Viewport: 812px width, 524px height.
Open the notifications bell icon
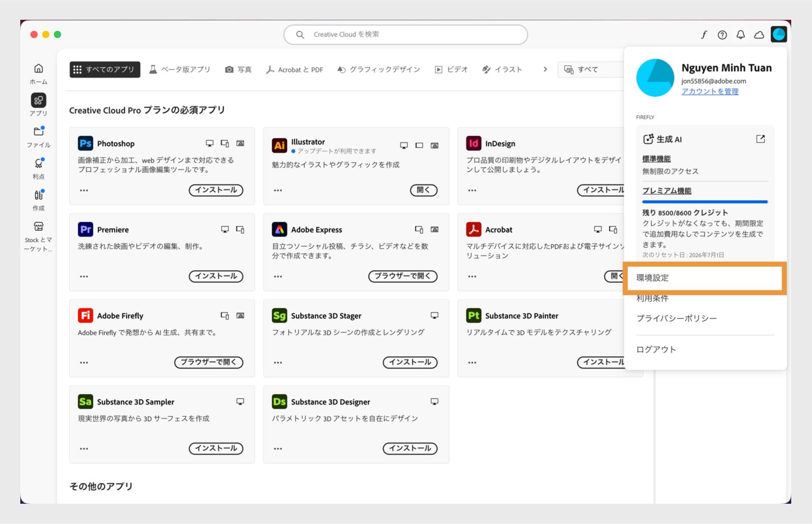740,34
